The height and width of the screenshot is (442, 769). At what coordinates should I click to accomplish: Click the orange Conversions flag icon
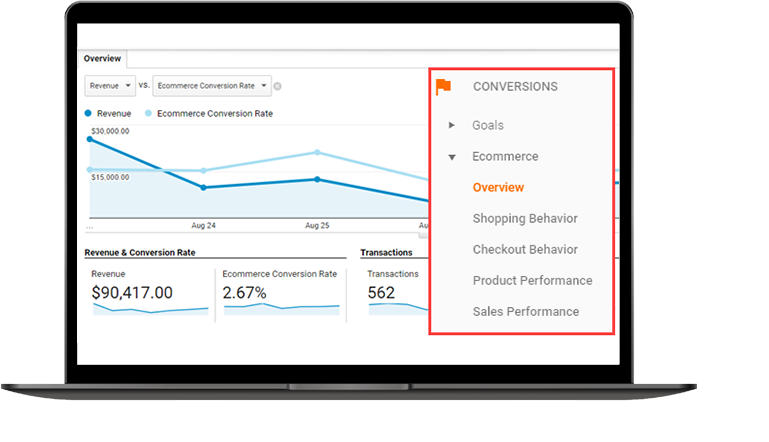click(444, 87)
